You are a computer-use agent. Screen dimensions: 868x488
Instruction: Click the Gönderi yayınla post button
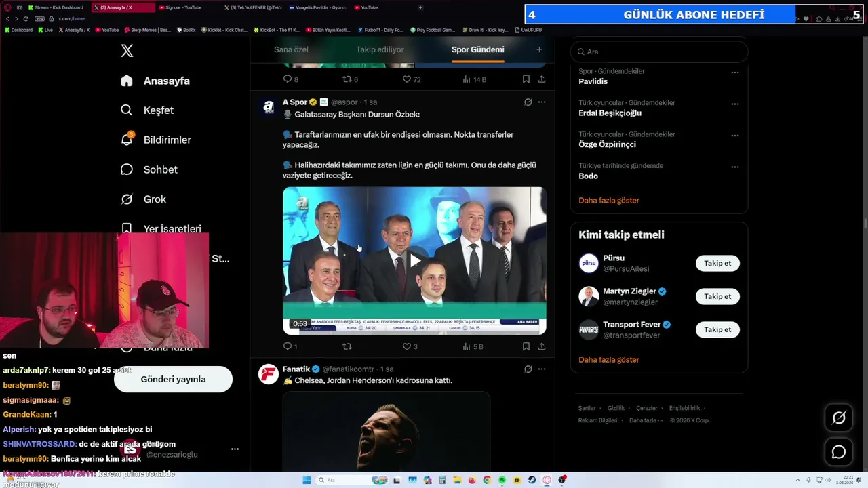[173, 379]
